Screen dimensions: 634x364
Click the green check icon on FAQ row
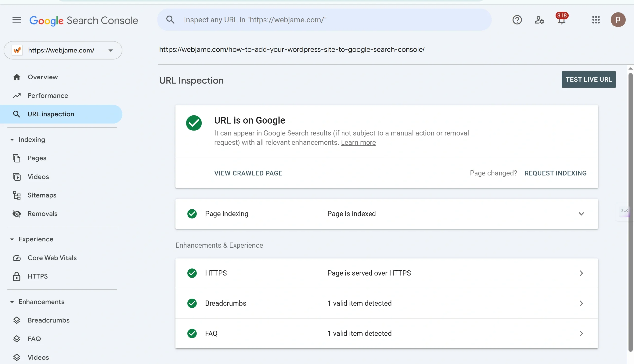point(192,333)
